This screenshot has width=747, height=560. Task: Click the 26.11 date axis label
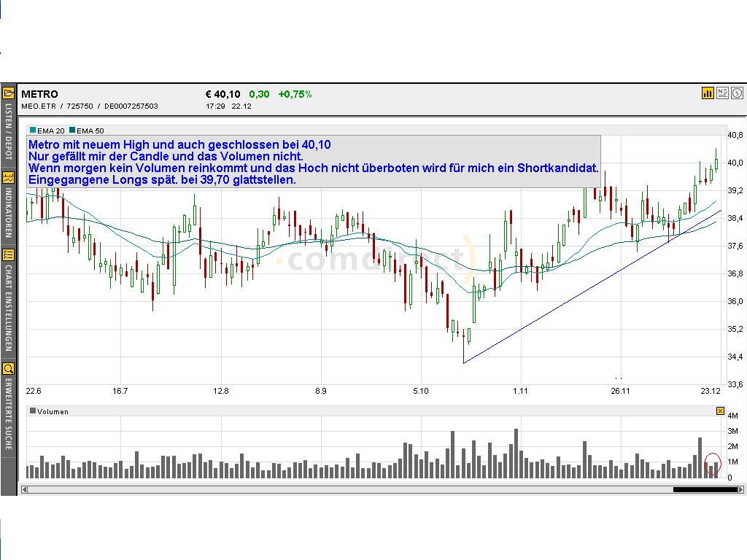pyautogui.click(x=620, y=391)
